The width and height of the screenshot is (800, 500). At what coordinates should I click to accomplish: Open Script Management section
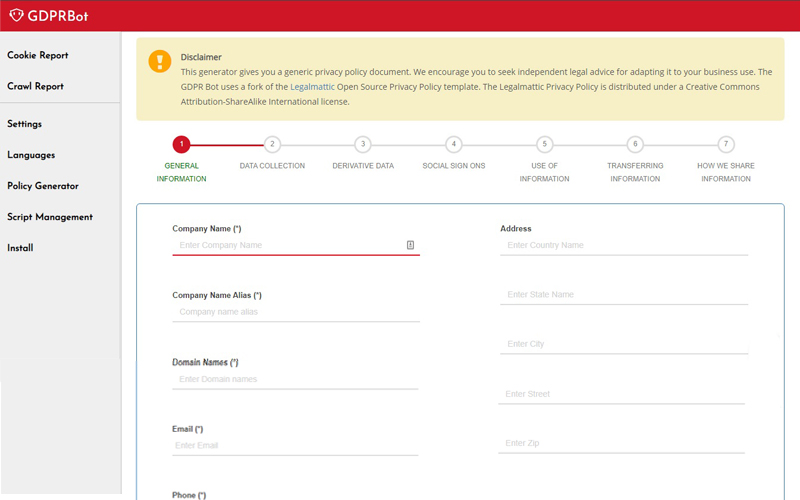(x=50, y=217)
